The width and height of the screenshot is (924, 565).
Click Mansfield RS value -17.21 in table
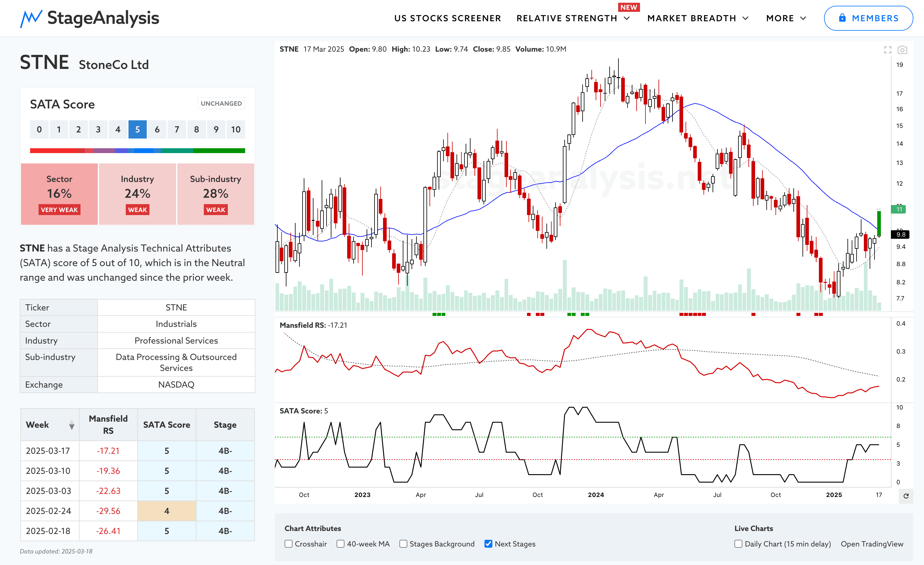coord(108,451)
